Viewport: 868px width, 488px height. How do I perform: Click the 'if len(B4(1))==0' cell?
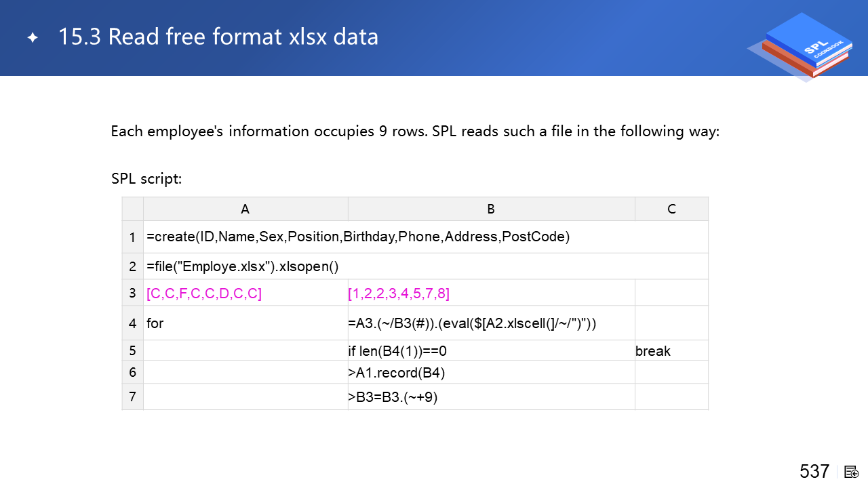(397, 351)
